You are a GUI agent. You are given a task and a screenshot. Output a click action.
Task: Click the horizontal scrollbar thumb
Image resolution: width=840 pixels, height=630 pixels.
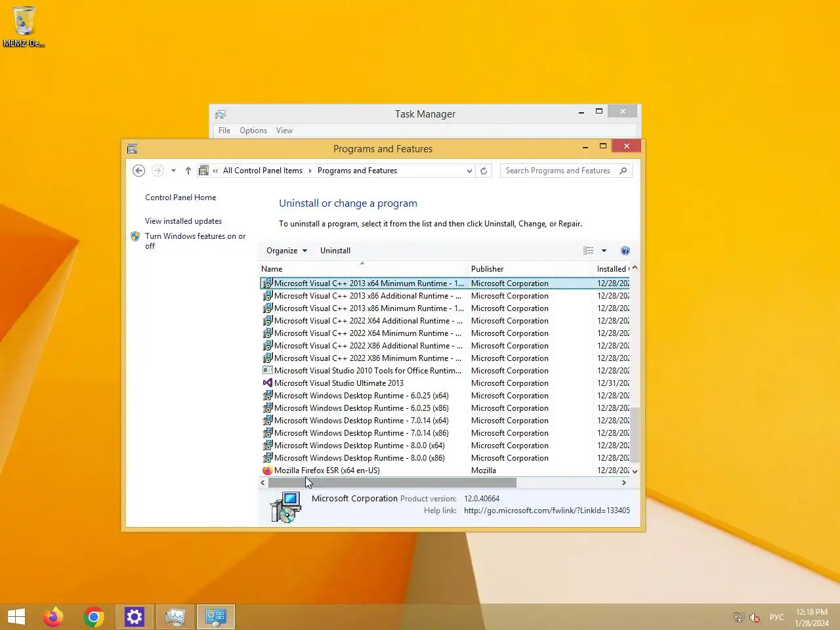[392, 483]
